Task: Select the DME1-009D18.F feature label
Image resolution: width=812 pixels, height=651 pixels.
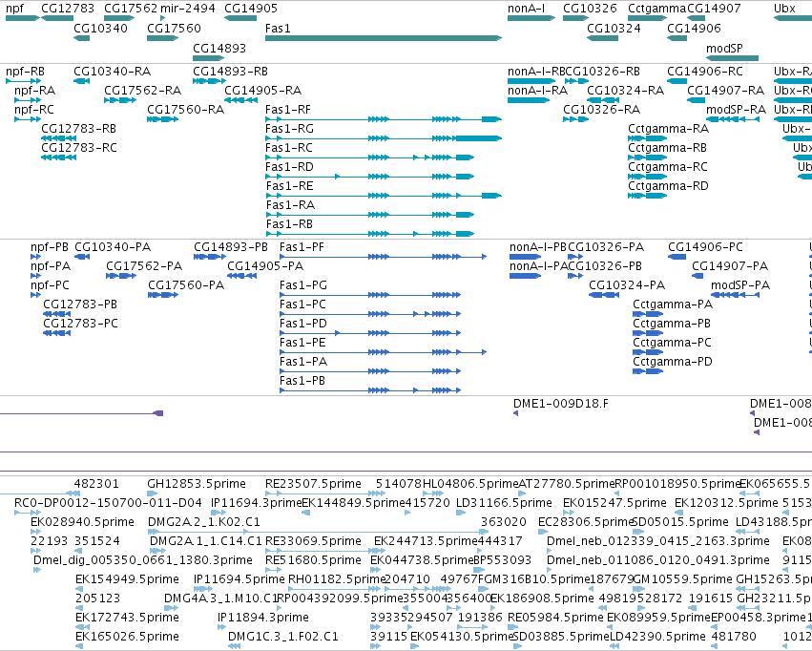Action: (x=561, y=404)
